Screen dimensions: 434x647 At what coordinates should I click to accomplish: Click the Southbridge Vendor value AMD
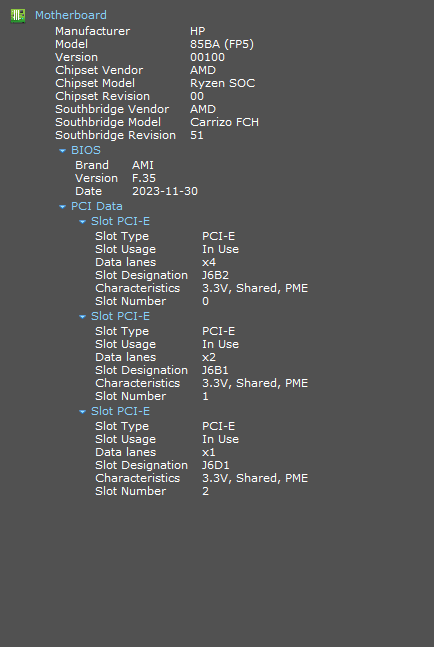pyautogui.click(x=203, y=109)
